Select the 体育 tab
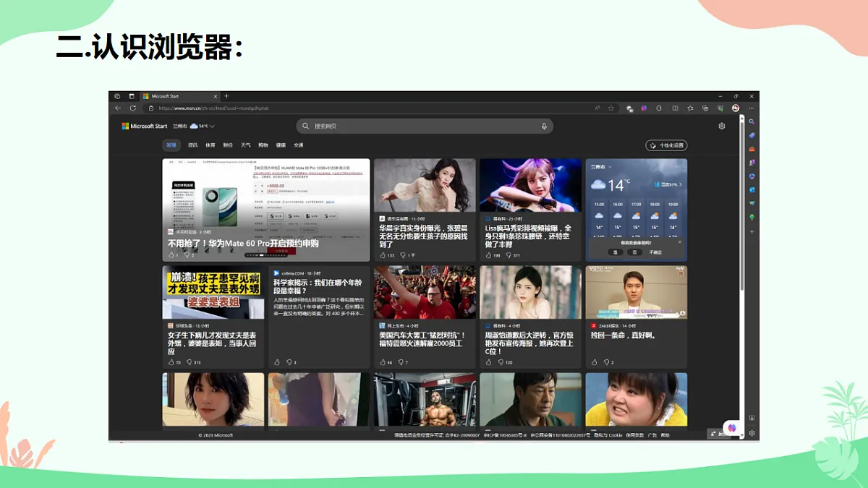The width and height of the screenshot is (868, 488). (210, 145)
